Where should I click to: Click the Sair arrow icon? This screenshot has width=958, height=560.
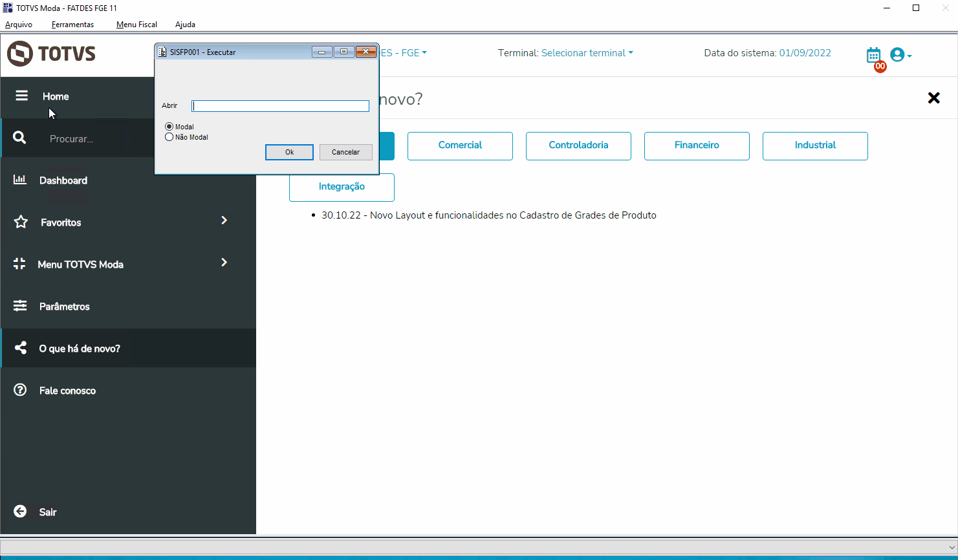pyautogui.click(x=21, y=512)
